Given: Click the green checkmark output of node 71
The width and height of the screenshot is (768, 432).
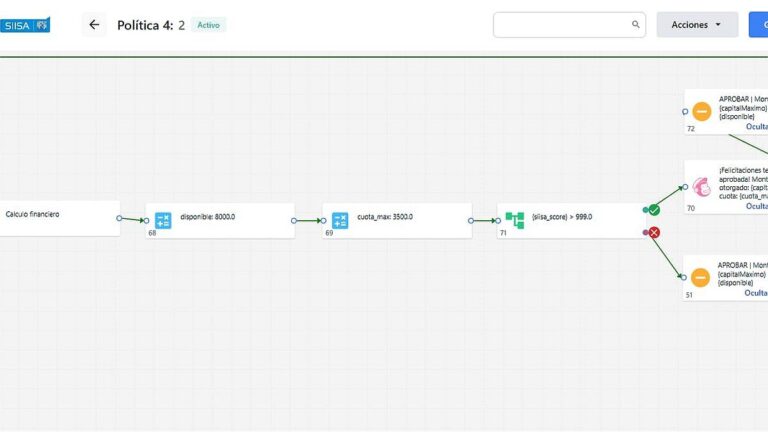Looking at the screenshot, I should pos(653,210).
